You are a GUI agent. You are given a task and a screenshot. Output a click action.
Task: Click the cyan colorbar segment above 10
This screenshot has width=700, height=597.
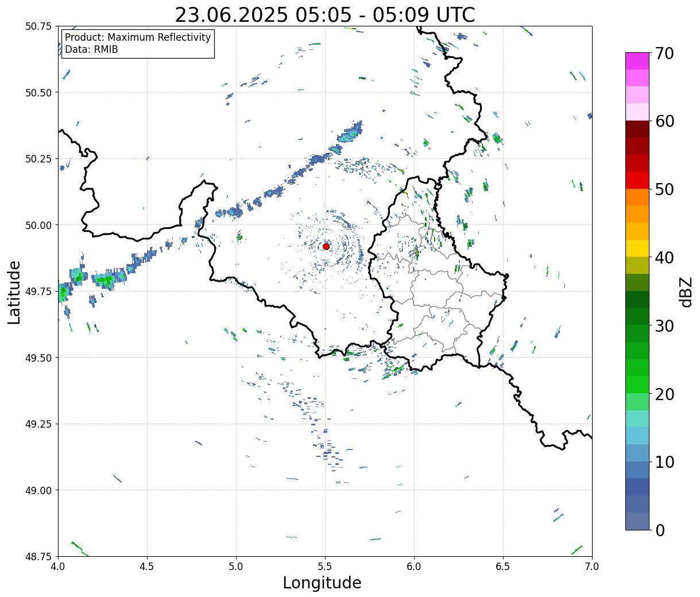(637, 436)
